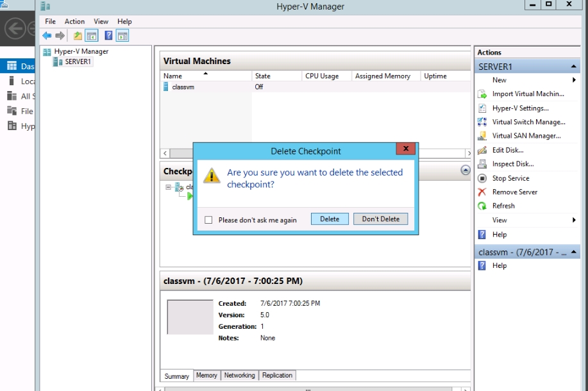Click the Virtual SAN Manager icon
The image size is (588, 391).
tap(482, 136)
